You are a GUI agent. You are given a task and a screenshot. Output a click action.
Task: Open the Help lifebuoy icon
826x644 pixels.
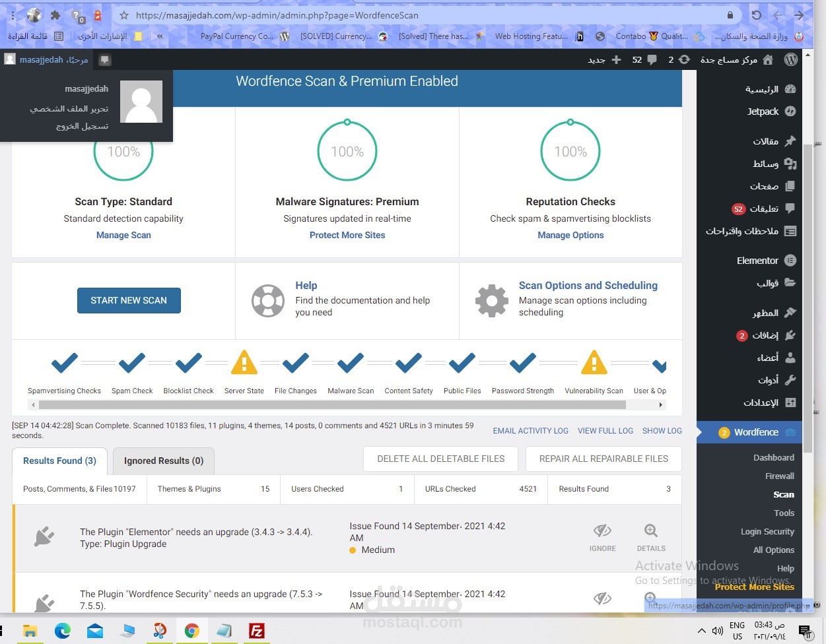pyautogui.click(x=268, y=300)
